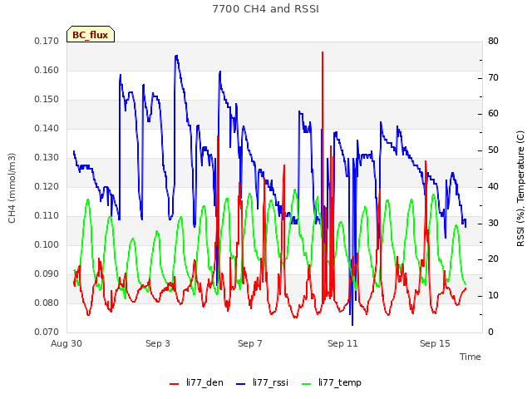This screenshot has height=399, width=532.
Task: Click the chart title 7700 CH4 and RSSI
Action: pyautogui.click(x=266, y=9)
